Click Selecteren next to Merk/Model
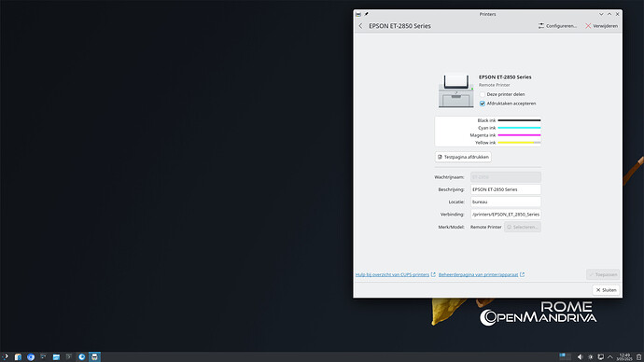 pyautogui.click(x=523, y=227)
